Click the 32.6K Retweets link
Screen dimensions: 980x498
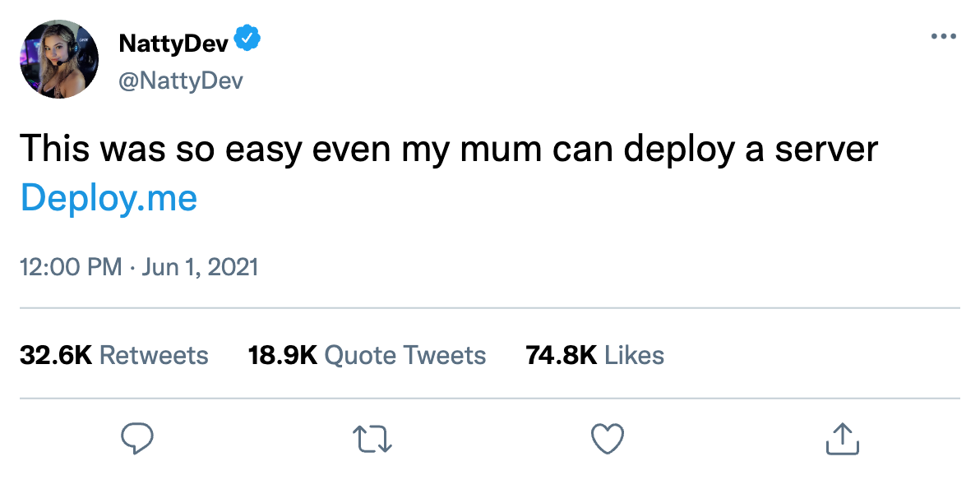click(113, 355)
